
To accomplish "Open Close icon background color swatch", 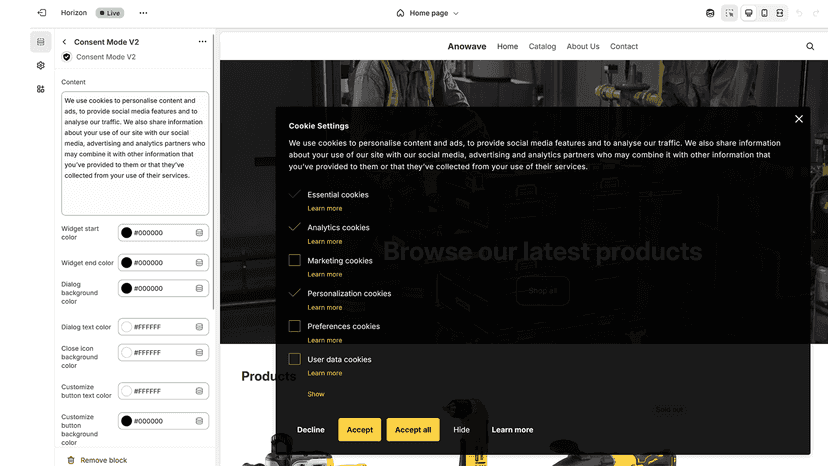I will (126, 352).
